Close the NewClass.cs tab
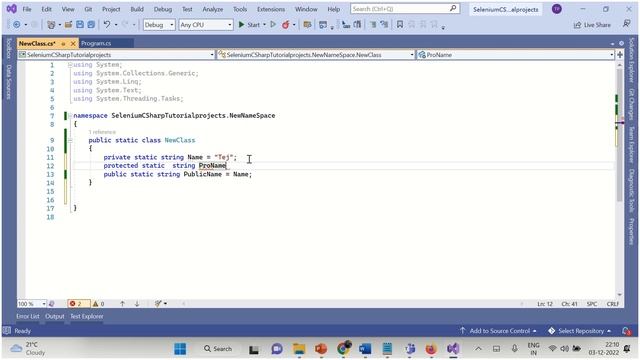Viewport: 640px width, 360px height. pos(73,43)
